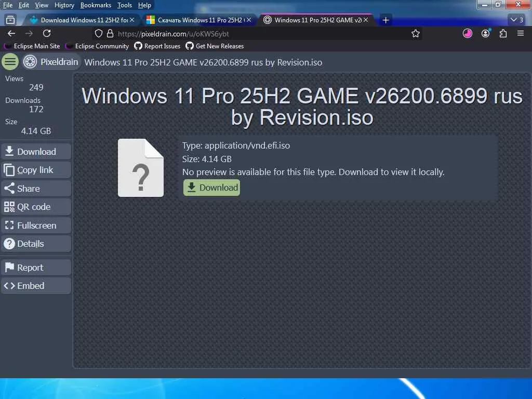532x399 pixels.
Task: Open the Tools menu
Action: pyautogui.click(x=125, y=5)
